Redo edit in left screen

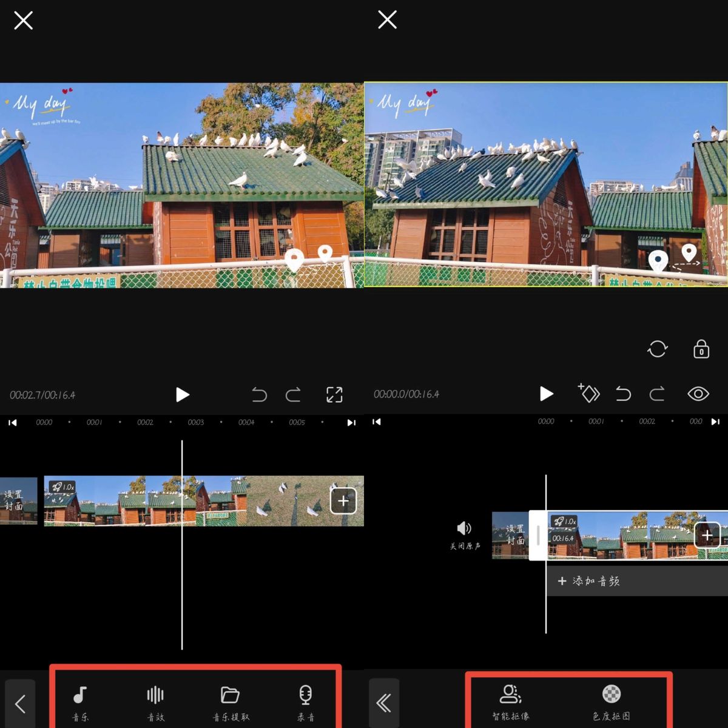point(294,395)
